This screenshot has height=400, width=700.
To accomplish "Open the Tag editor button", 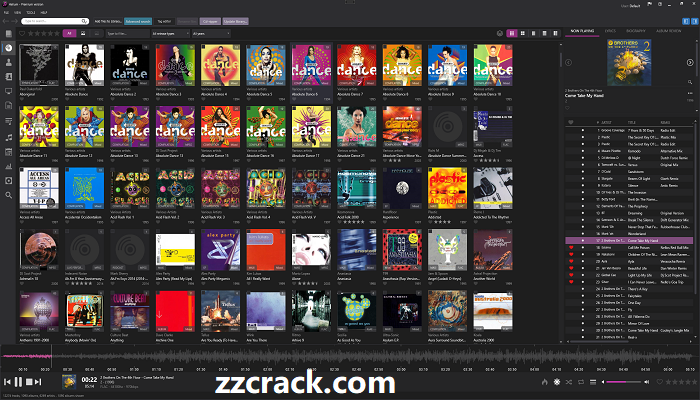I will coord(164,21).
